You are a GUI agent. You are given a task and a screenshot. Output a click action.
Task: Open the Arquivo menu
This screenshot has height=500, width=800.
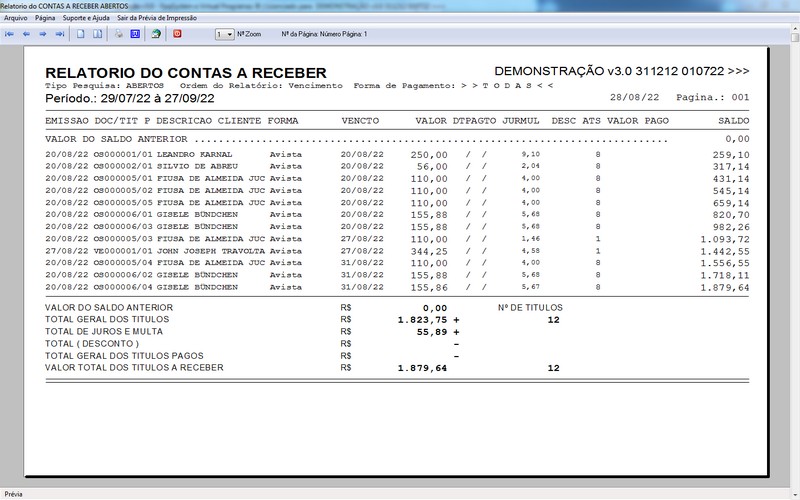click(16, 18)
